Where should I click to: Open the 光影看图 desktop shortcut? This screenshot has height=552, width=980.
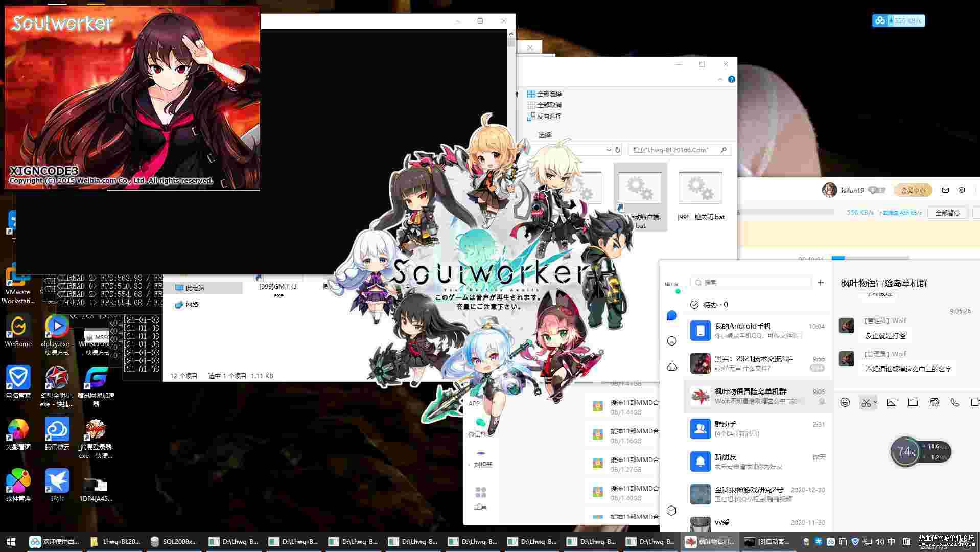[x=18, y=434]
